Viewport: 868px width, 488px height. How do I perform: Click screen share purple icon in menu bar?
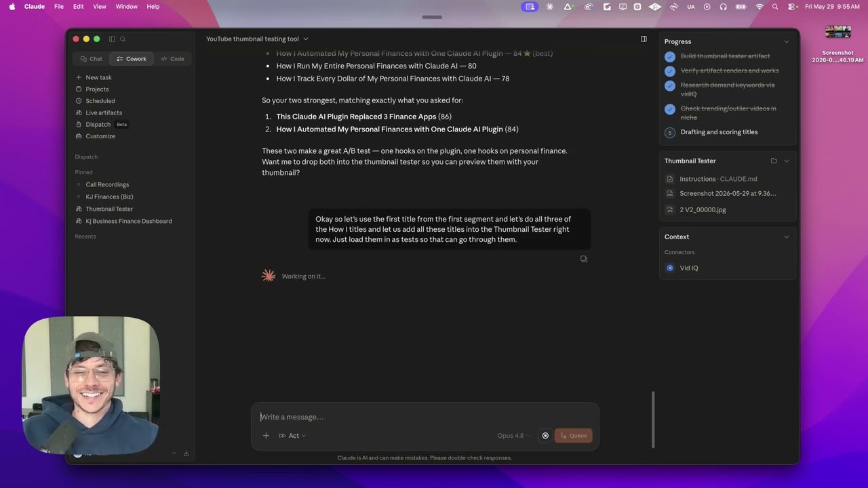[x=530, y=7]
